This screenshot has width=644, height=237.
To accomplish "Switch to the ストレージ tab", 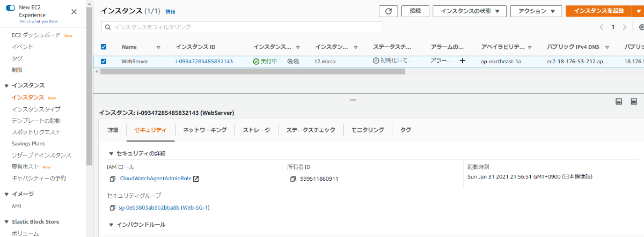I will click(257, 130).
